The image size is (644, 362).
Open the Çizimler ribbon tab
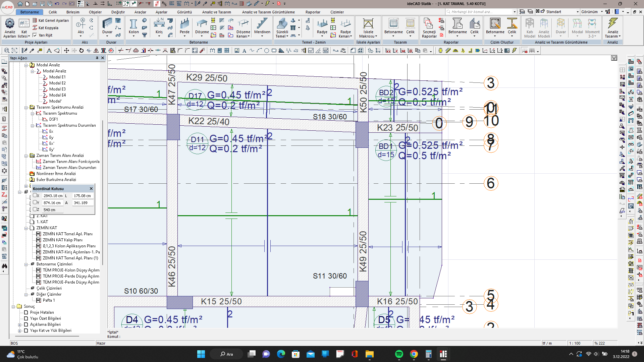(337, 12)
